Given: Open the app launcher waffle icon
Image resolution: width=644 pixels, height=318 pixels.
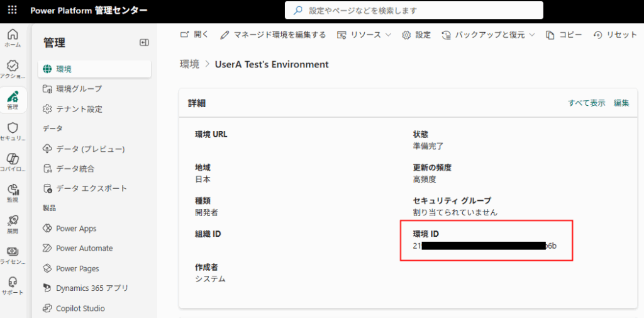Looking at the screenshot, I should tap(13, 10).
